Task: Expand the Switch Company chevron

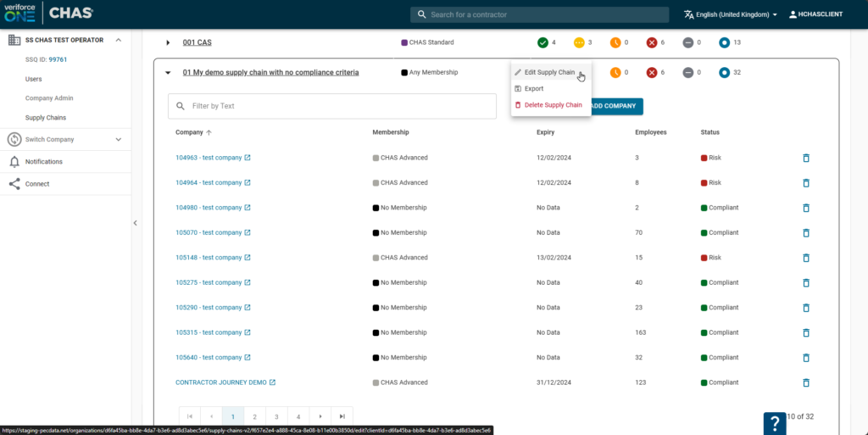Action: pos(119,139)
